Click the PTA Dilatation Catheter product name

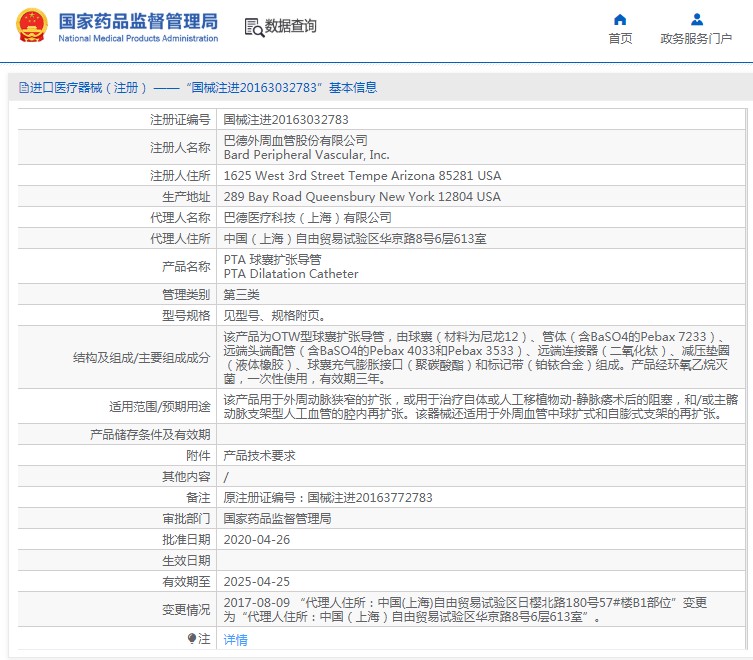(290, 274)
